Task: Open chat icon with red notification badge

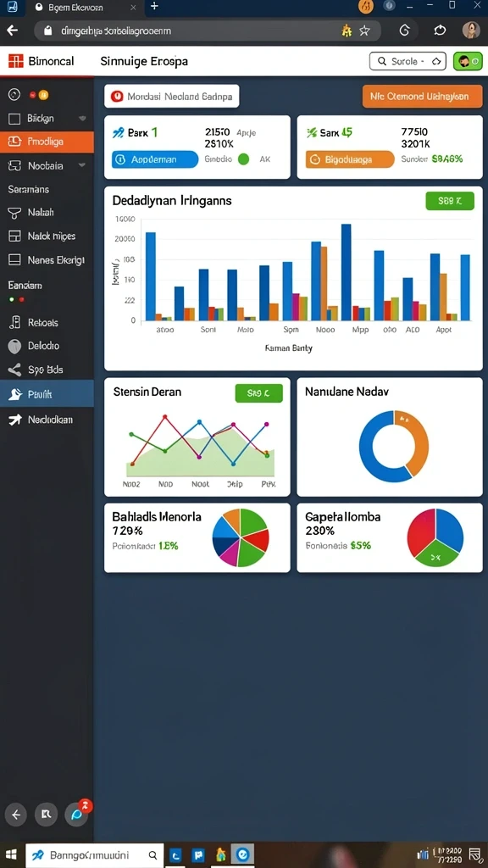Action: click(x=76, y=815)
